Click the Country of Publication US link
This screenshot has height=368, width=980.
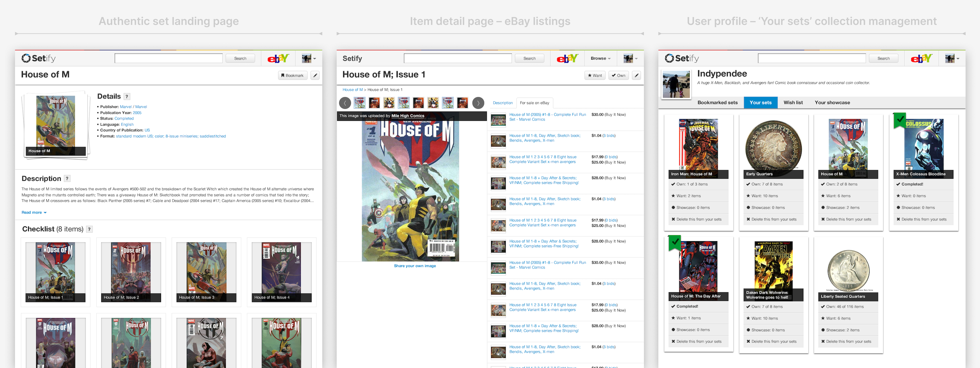pyautogui.click(x=147, y=130)
